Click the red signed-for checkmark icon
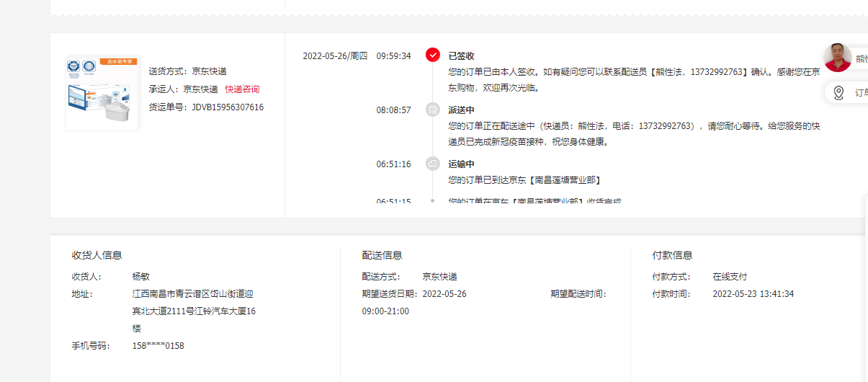Viewport: 868px width, 382px height. [x=432, y=55]
